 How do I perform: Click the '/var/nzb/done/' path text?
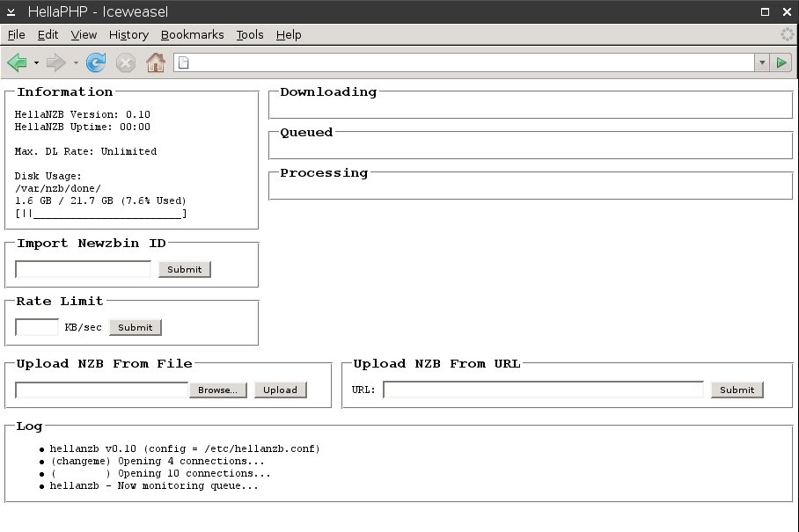pyautogui.click(x=57, y=188)
